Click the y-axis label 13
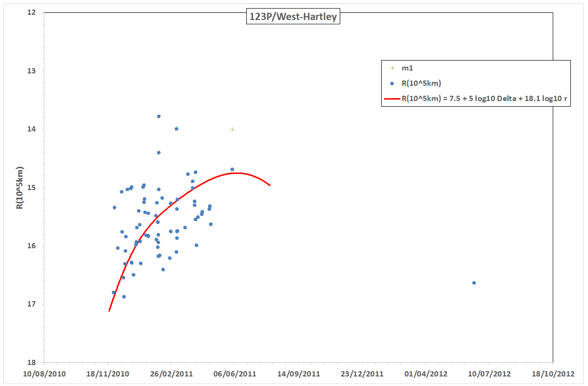Screen dimensions: 588x386 (x=32, y=71)
